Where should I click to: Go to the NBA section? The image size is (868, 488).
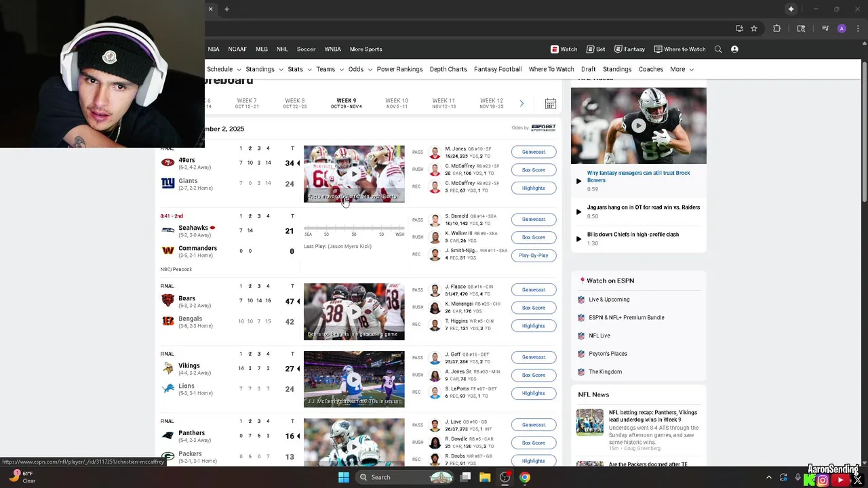[214, 49]
